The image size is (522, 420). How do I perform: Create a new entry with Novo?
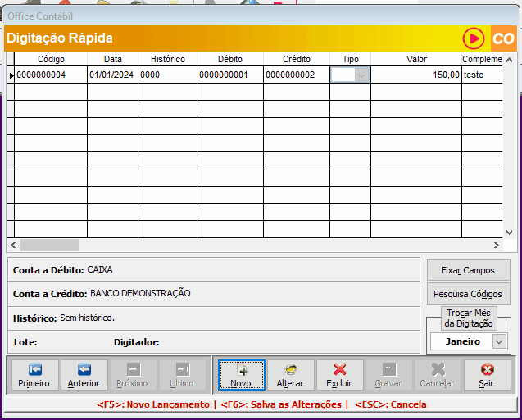(x=241, y=375)
